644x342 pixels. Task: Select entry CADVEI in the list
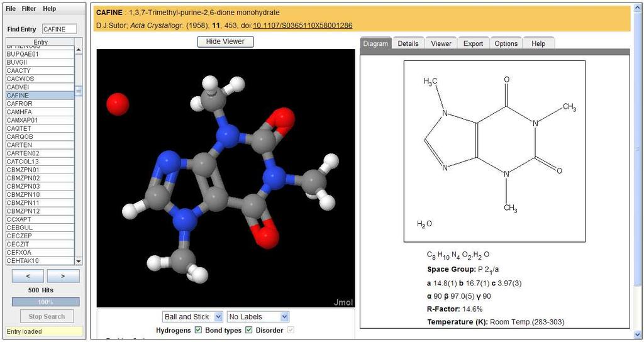tap(40, 87)
